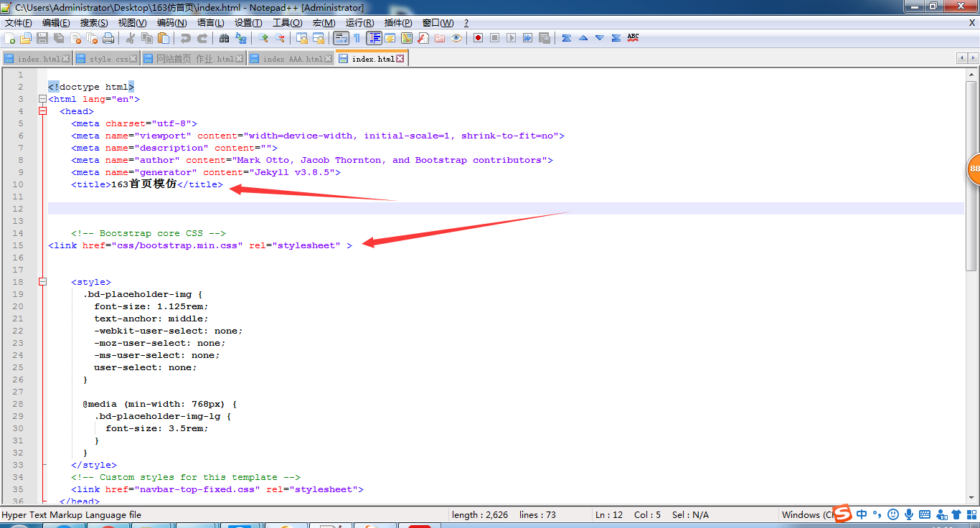Click the Sogou microphone voice input icon
Screen dimensions: 980x528
click(x=909, y=514)
